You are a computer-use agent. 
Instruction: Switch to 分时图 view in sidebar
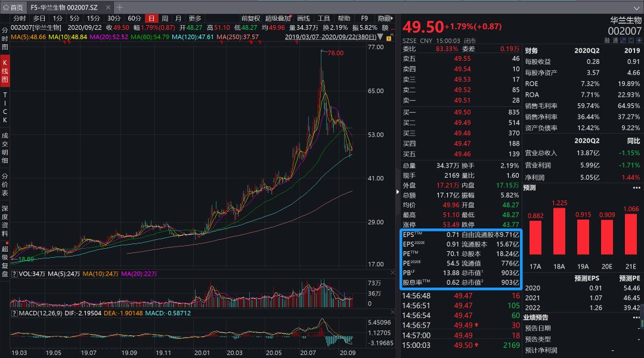[x=5, y=38]
